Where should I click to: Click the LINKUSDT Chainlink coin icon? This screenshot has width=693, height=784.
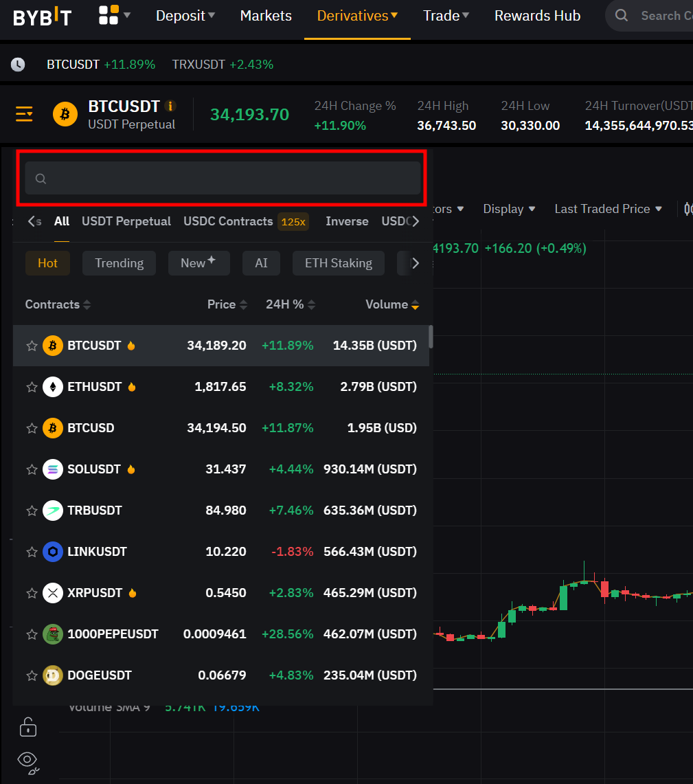[53, 552]
